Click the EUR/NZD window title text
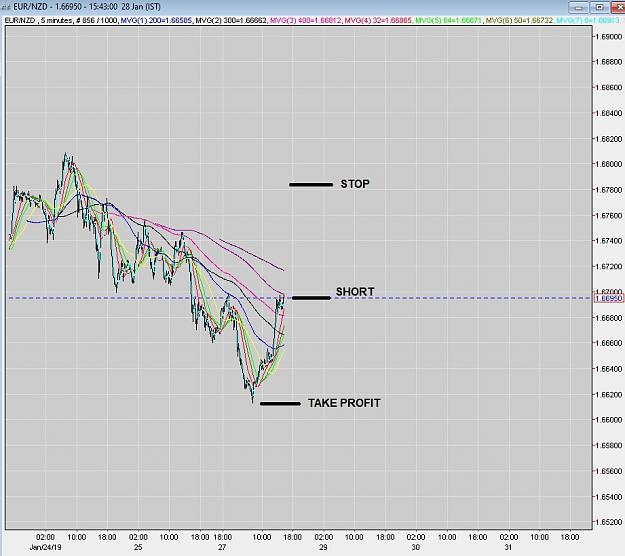This screenshot has height=556, width=625. point(87,7)
